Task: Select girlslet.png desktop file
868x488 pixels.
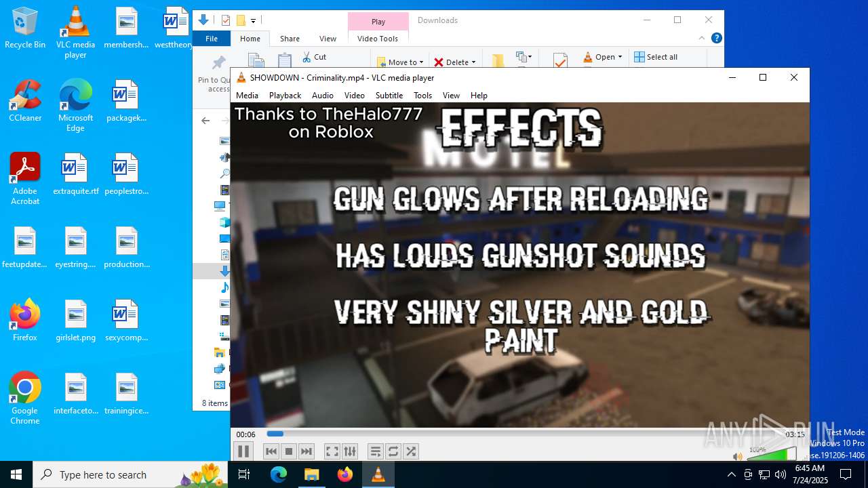Action: click(x=75, y=321)
